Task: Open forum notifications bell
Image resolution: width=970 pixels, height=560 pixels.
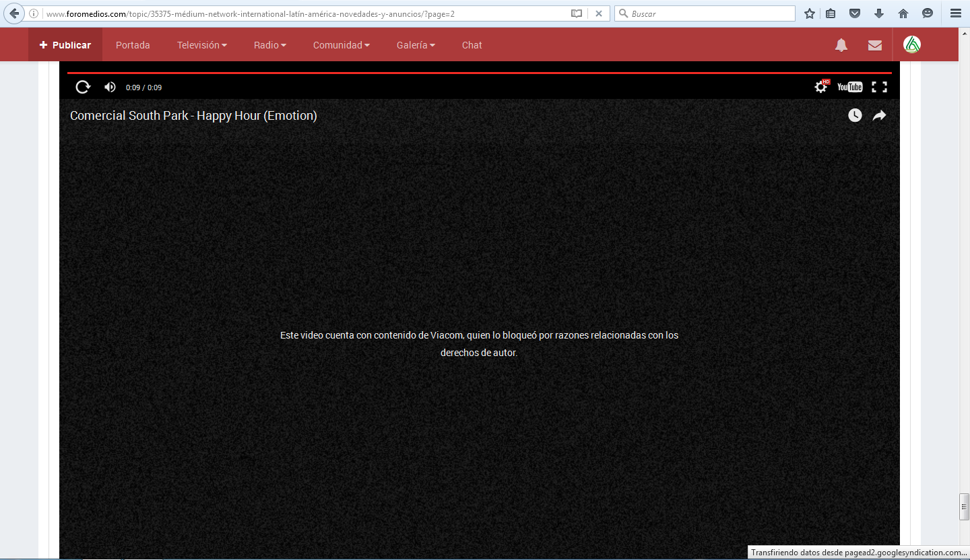Action: 841,45
